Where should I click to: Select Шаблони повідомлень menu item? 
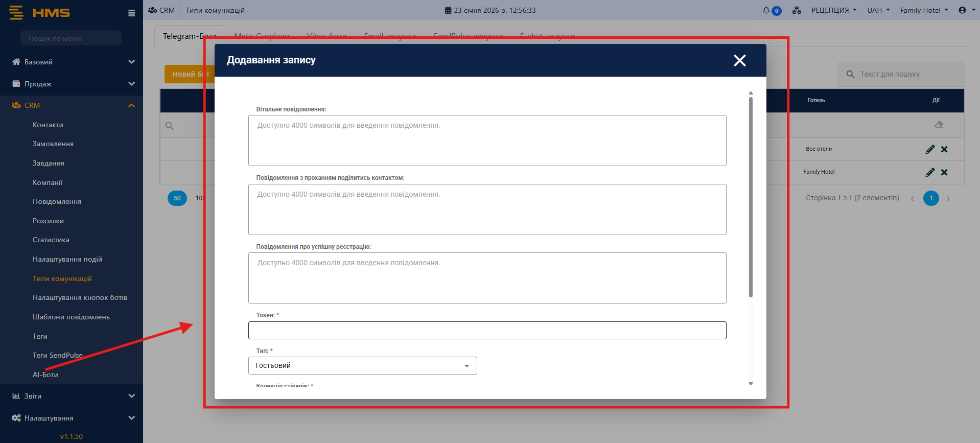pos(71,317)
